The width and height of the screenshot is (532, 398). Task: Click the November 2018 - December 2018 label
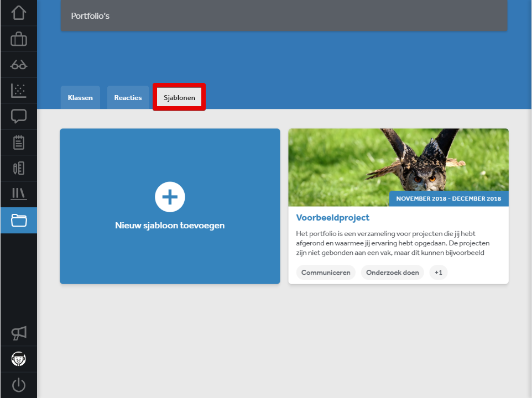pyautogui.click(x=448, y=198)
